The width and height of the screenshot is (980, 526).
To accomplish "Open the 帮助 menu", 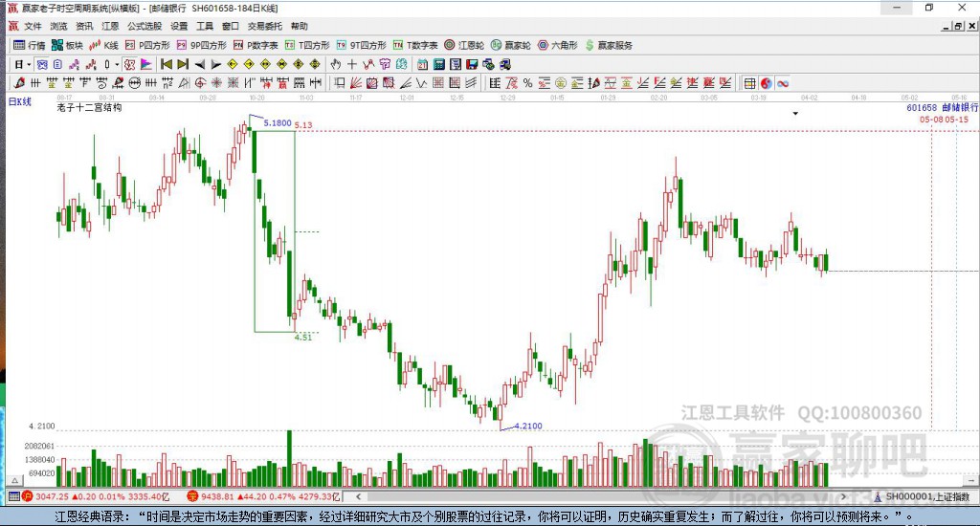I will click(x=300, y=26).
